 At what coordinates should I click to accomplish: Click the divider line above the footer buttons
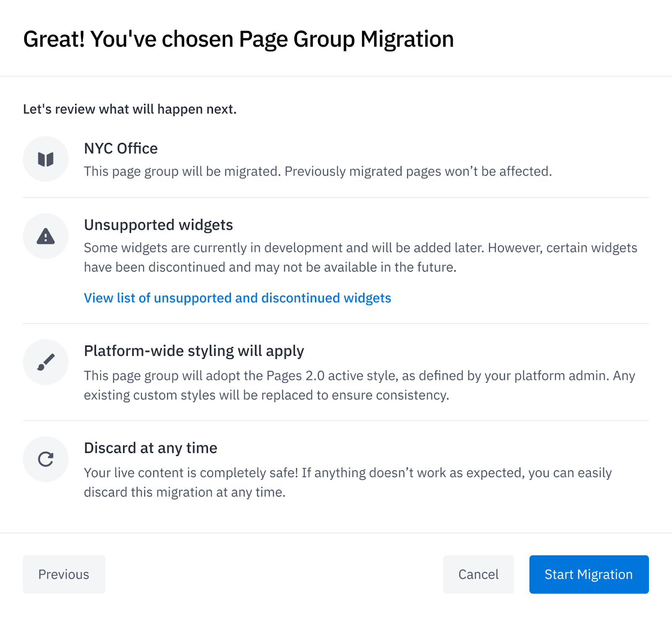[x=336, y=533]
